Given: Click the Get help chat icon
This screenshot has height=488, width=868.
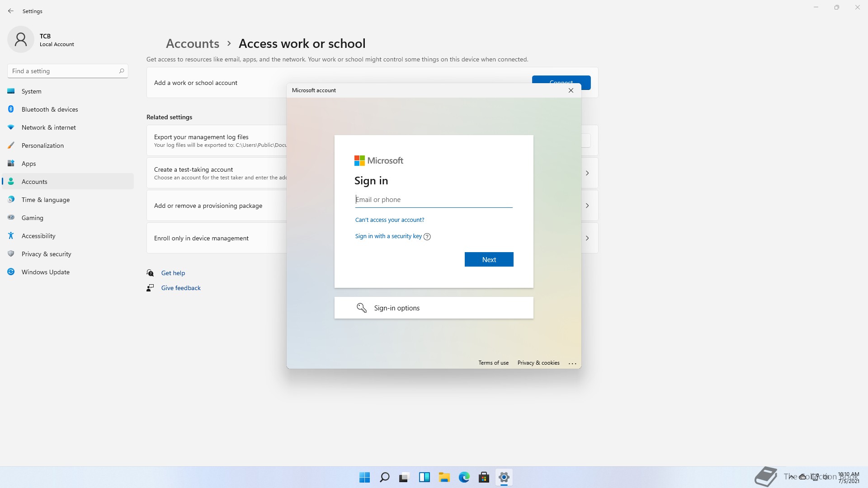Looking at the screenshot, I should [150, 273].
